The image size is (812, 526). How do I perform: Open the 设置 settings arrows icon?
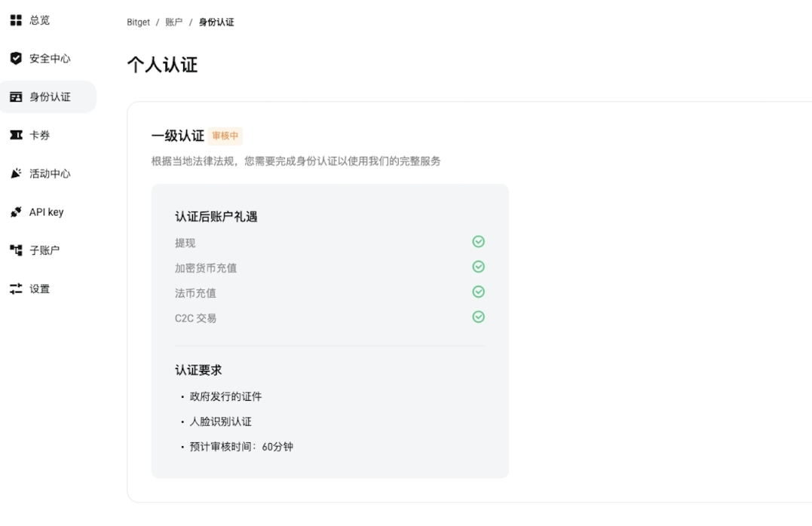pyautogui.click(x=16, y=289)
